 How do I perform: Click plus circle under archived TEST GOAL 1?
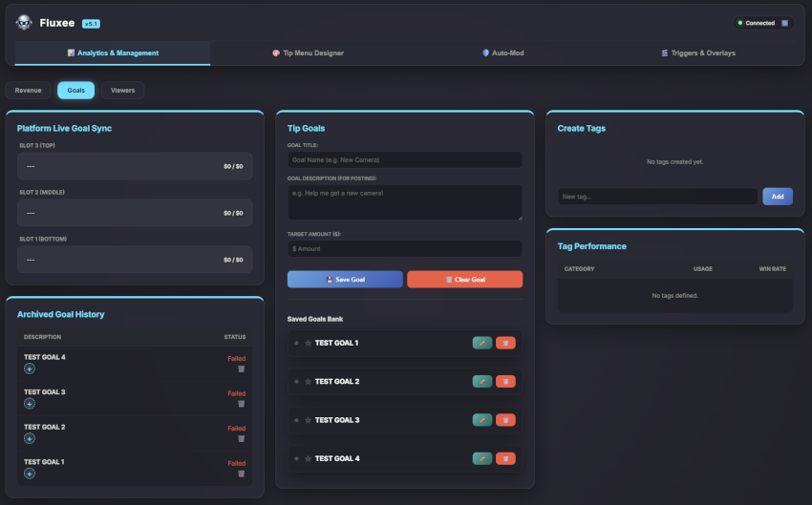[x=30, y=473]
